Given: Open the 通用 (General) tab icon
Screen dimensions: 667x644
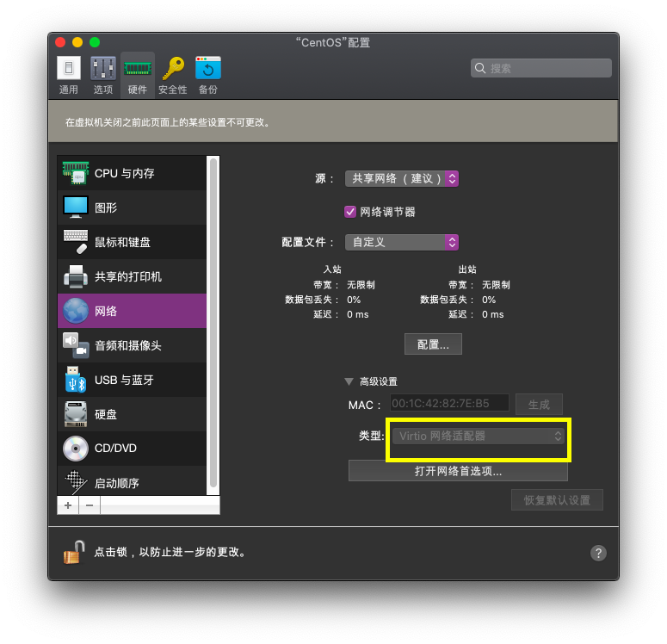Looking at the screenshot, I should (69, 68).
